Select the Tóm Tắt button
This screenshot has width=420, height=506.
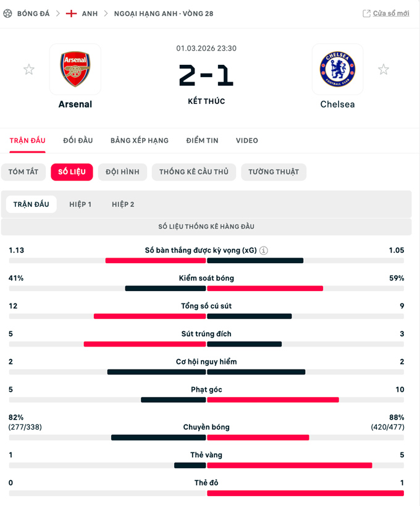pos(23,172)
